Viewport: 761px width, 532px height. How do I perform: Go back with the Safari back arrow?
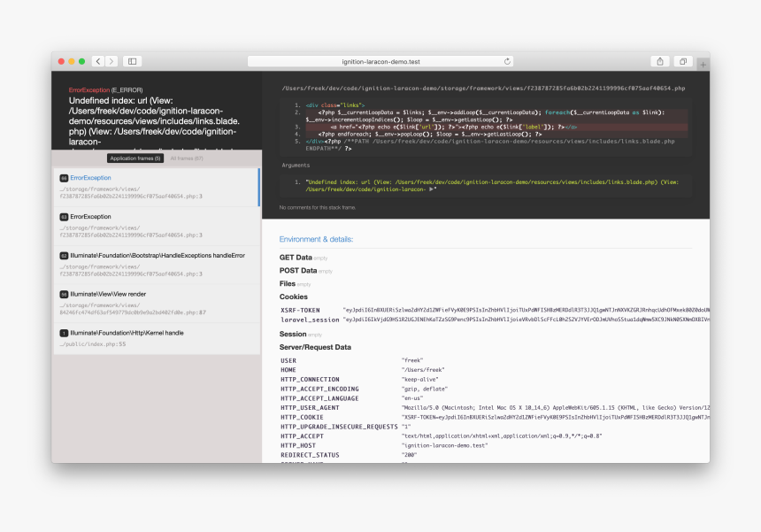point(98,61)
